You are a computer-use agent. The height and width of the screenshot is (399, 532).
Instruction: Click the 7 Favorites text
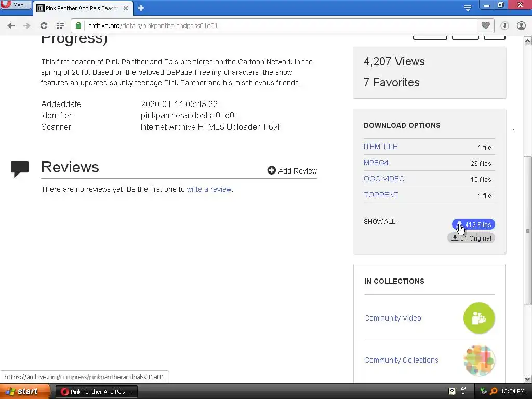(392, 82)
